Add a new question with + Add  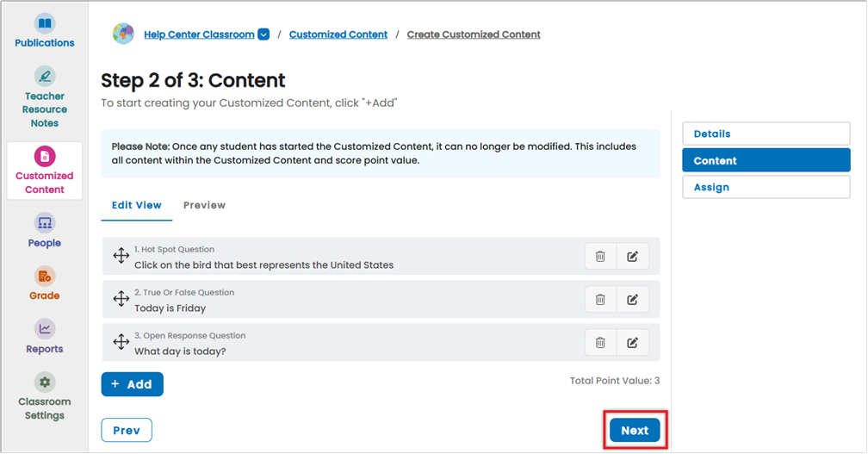133,384
